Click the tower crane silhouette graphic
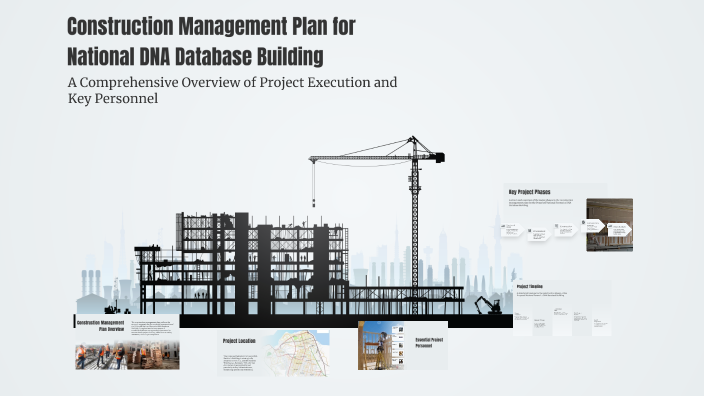 coord(413,224)
